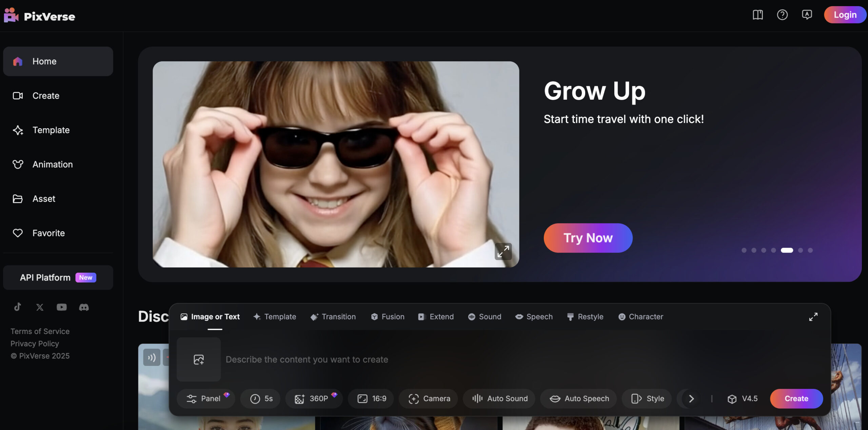
Task: Open the 5s duration dropdown
Action: pyautogui.click(x=261, y=399)
